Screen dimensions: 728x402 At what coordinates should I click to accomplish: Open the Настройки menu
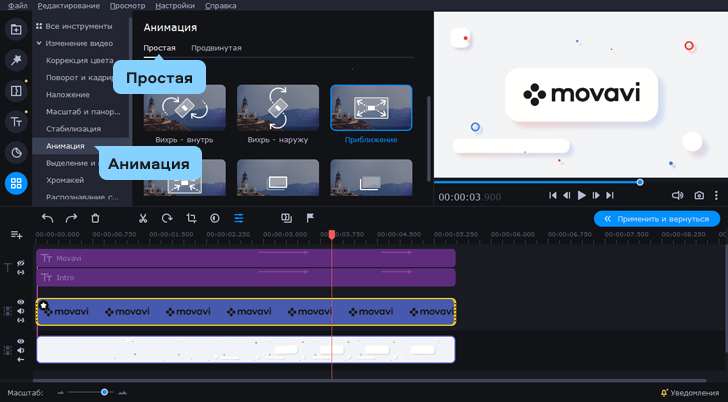pyautogui.click(x=175, y=6)
